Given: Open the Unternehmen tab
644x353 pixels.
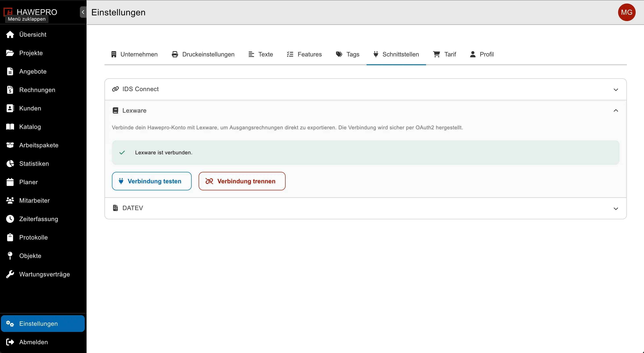Looking at the screenshot, I should 135,54.
